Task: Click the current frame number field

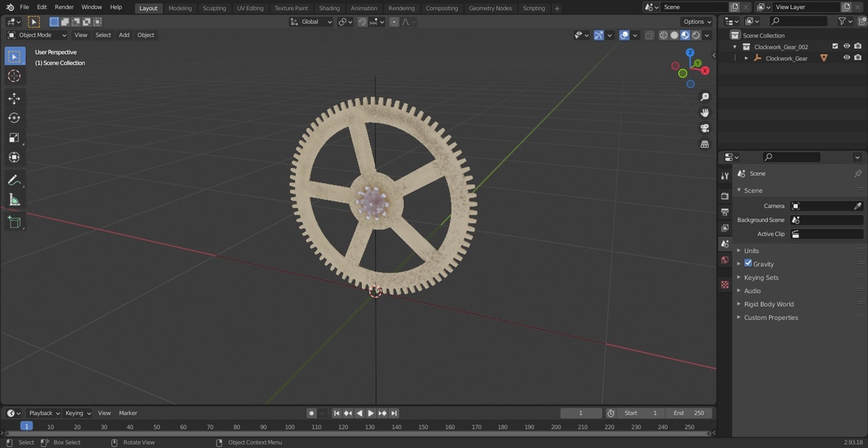Action: [581, 413]
